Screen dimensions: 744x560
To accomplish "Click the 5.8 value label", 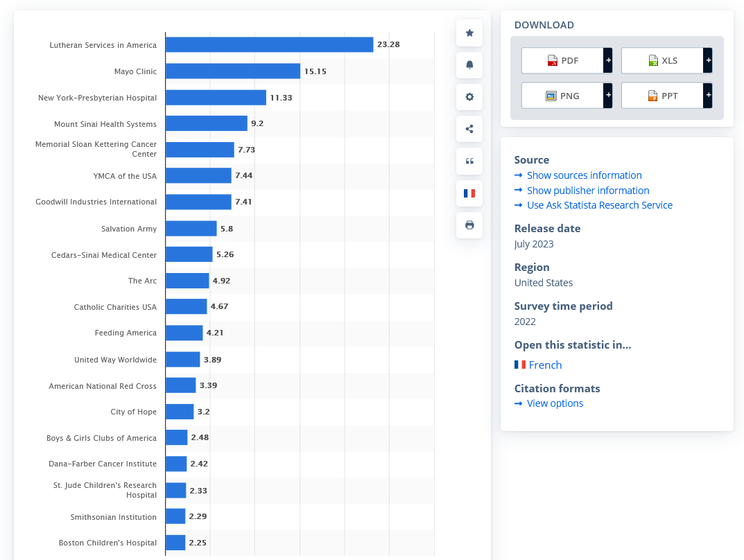I will pos(227,229).
